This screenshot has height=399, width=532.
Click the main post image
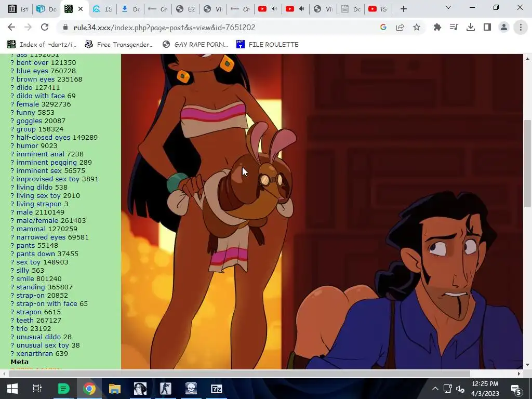pos(322,211)
